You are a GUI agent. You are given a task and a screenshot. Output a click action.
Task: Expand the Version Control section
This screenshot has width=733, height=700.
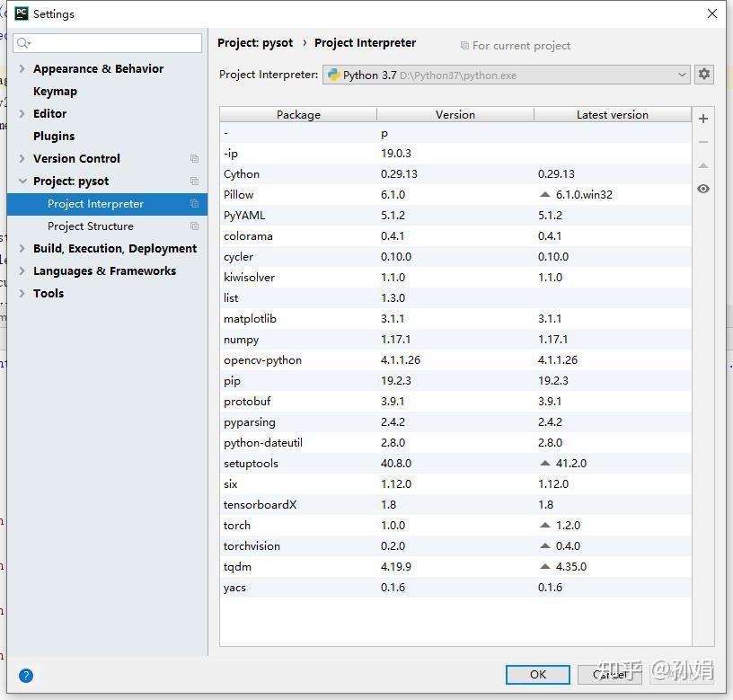click(x=22, y=158)
